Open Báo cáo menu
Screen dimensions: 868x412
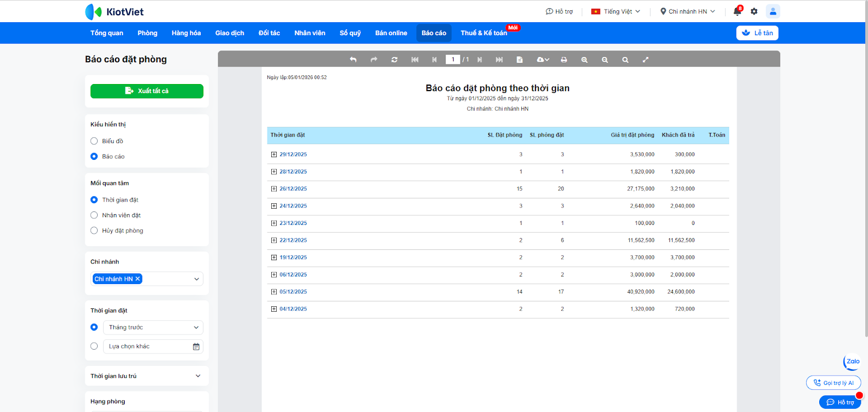pyautogui.click(x=434, y=33)
